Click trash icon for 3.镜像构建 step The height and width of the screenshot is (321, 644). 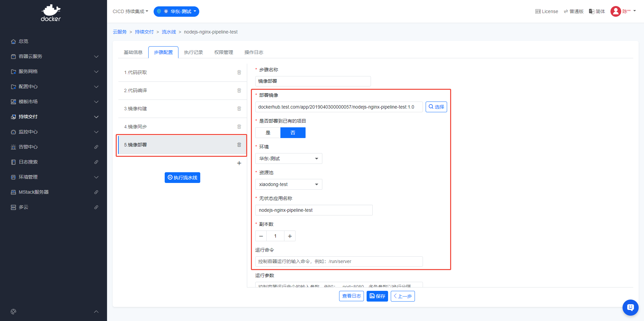(239, 109)
